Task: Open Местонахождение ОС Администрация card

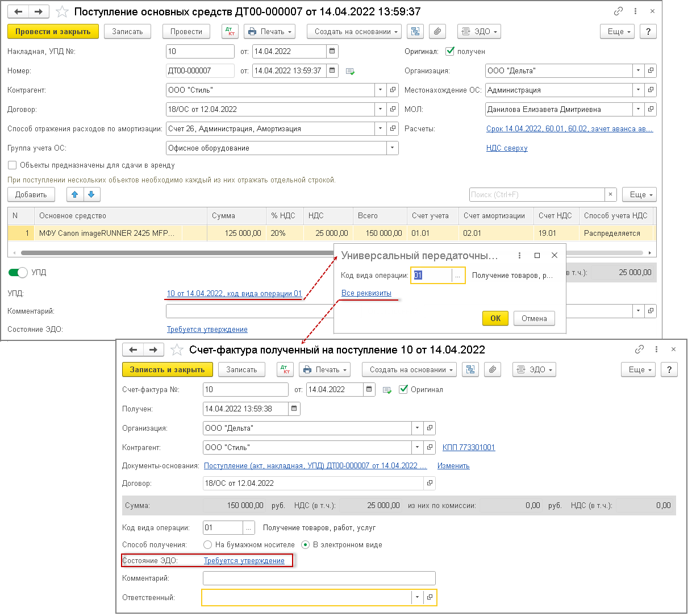Action: tap(651, 90)
